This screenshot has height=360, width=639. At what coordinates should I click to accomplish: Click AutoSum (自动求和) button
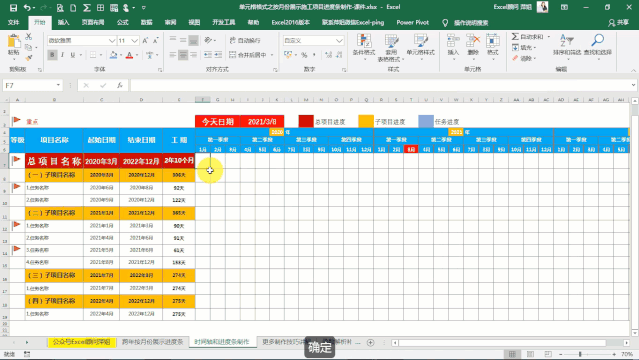point(527,37)
